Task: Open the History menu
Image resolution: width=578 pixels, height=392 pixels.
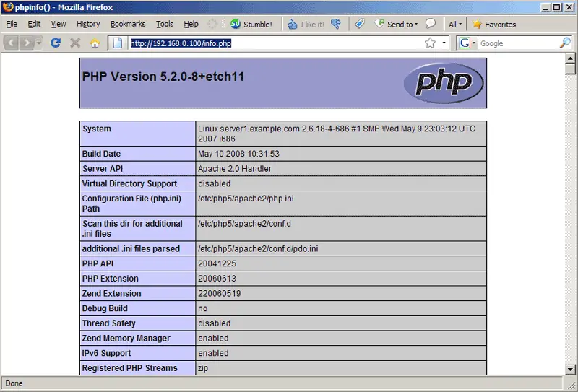Action: tap(88, 24)
